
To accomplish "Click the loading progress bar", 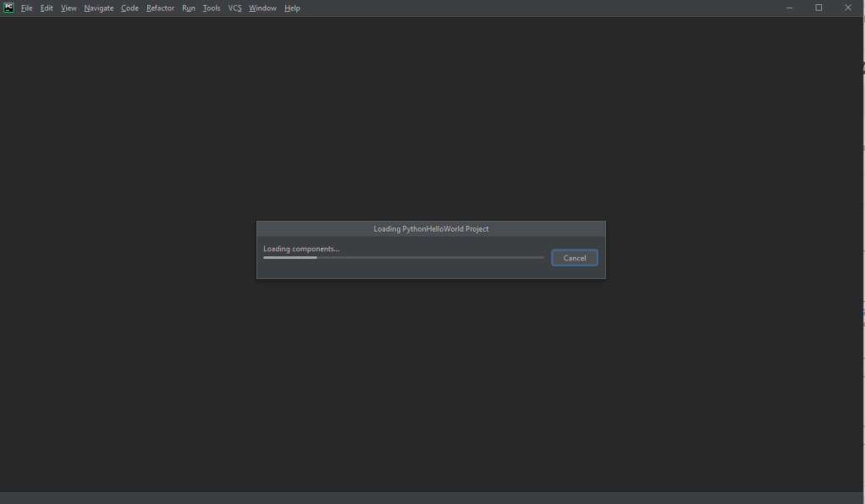I will [x=403, y=258].
